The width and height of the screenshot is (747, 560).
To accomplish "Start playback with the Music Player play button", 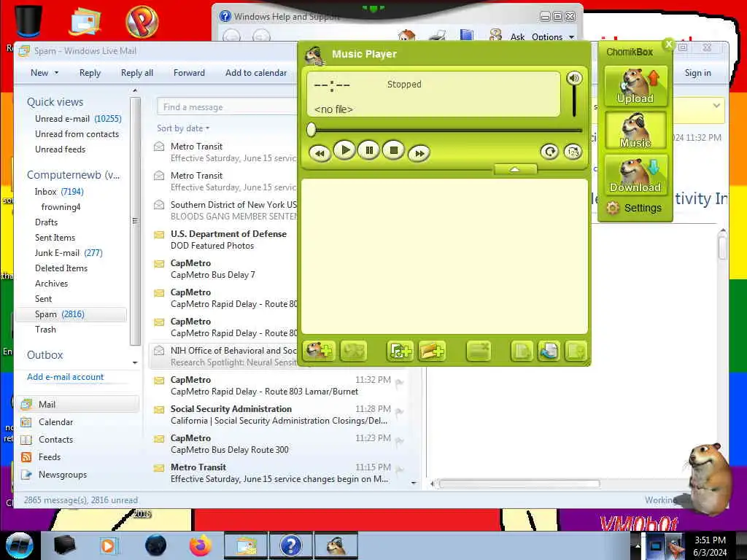I will point(344,150).
